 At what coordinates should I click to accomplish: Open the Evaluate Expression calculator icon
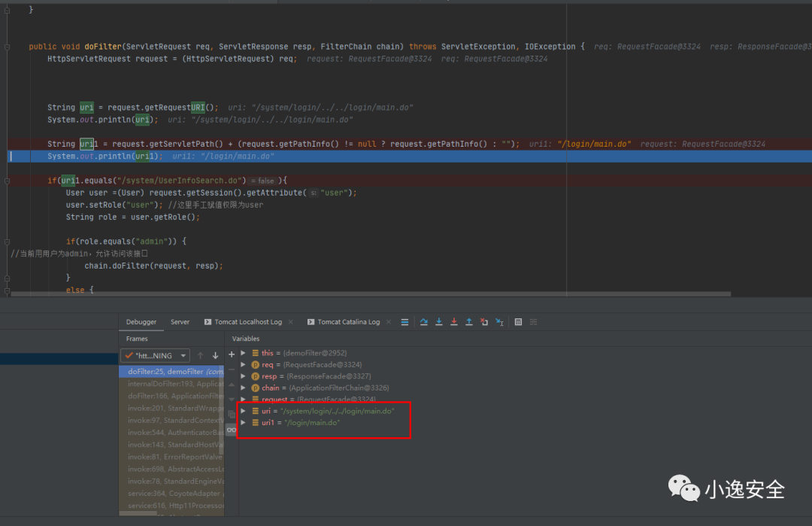(x=518, y=322)
